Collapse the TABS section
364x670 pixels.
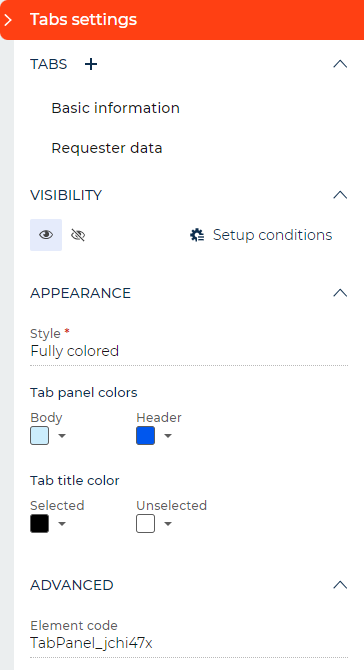click(x=340, y=64)
